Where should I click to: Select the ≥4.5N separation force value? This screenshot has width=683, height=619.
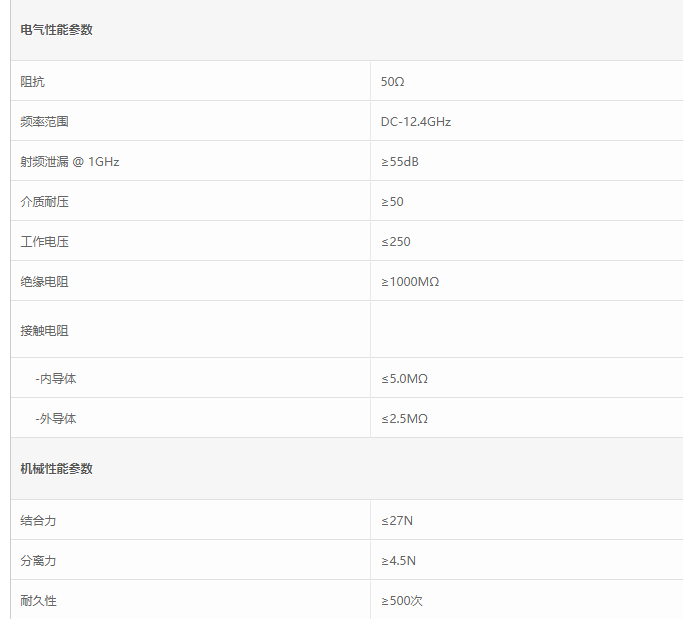(398, 561)
